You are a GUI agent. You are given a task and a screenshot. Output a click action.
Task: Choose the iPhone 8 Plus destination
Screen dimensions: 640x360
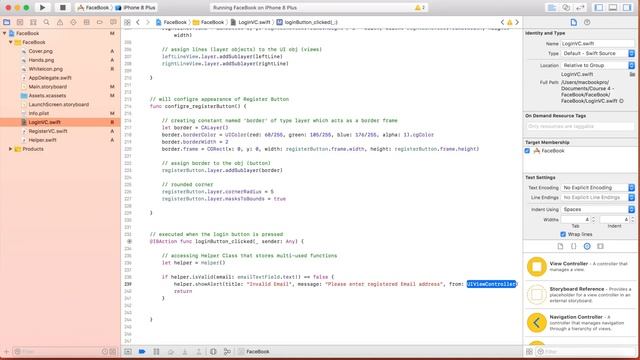tap(137, 7)
